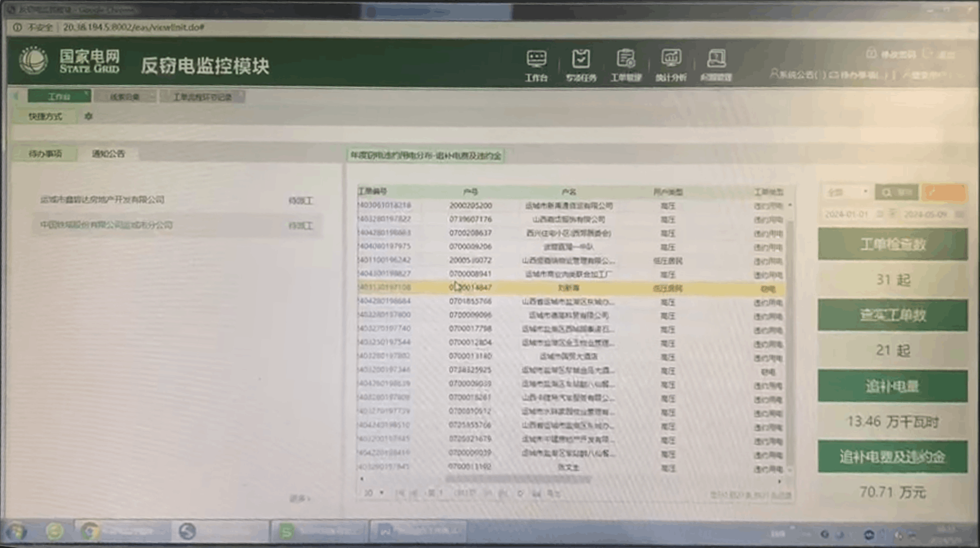
Task: Click the orange button beside search
Action: coord(943,193)
